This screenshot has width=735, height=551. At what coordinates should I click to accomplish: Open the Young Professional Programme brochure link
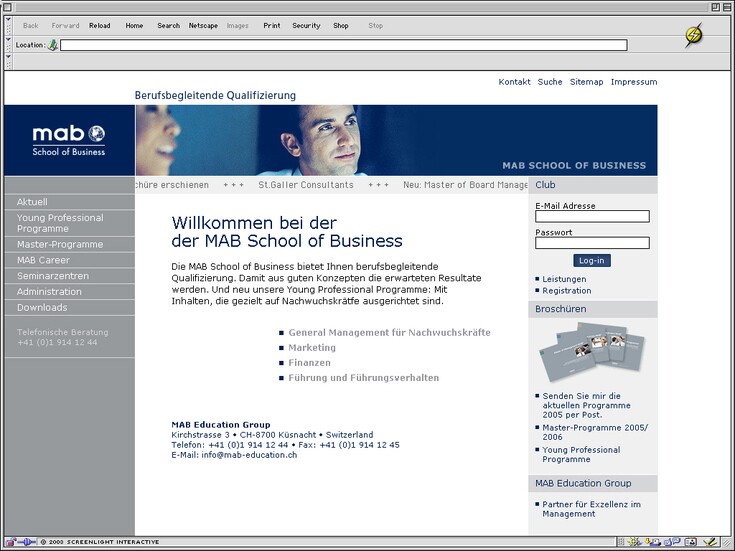point(581,454)
